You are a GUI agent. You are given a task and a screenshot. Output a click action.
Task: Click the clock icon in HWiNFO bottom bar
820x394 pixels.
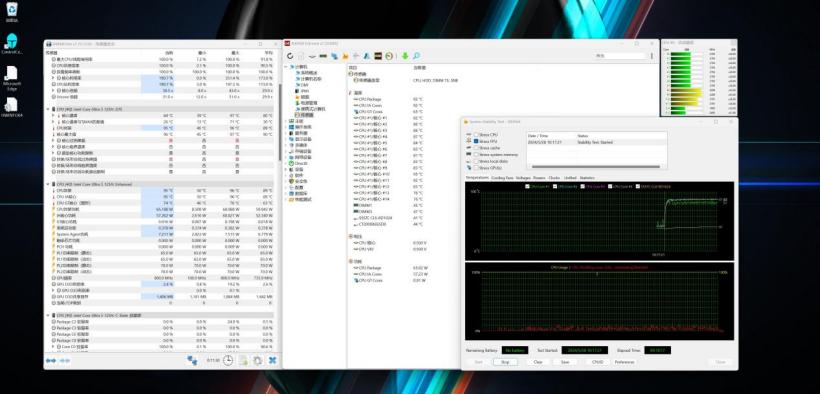point(228,361)
